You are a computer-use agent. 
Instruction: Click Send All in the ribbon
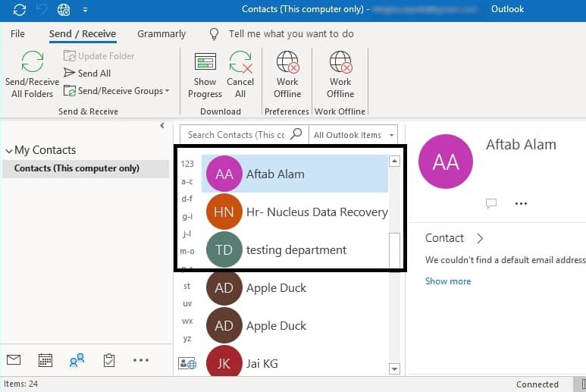point(87,73)
